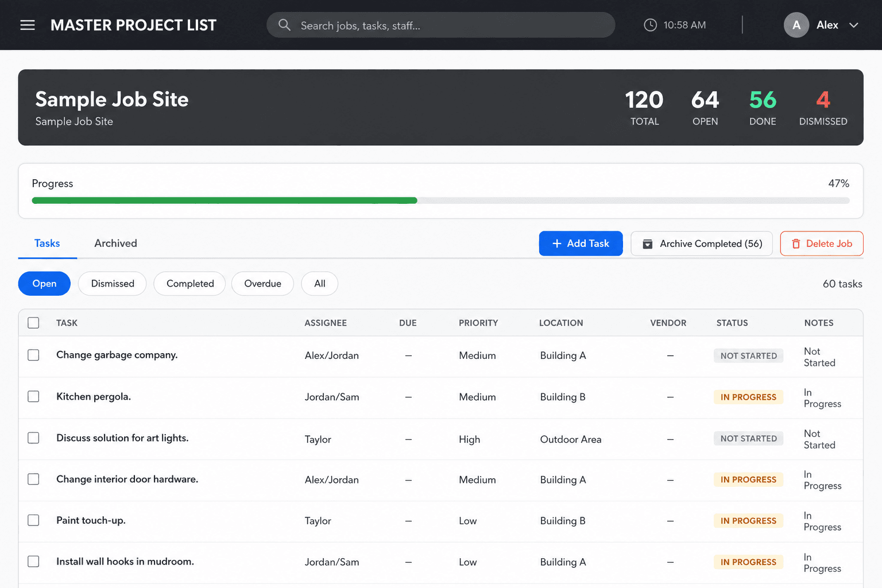The height and width of the screenshot is (588, 882).
Task: Check the Change garbage company task checkbox
Action: [33, 355]
